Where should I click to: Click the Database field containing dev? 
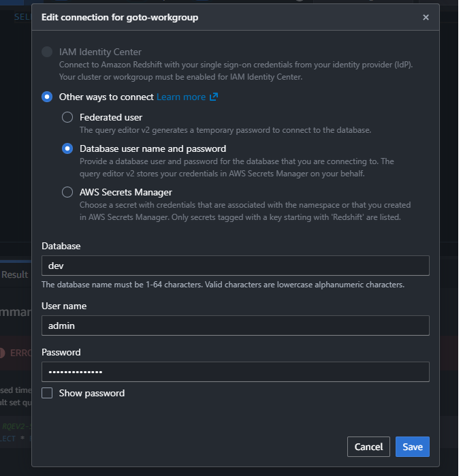point(235,266)
